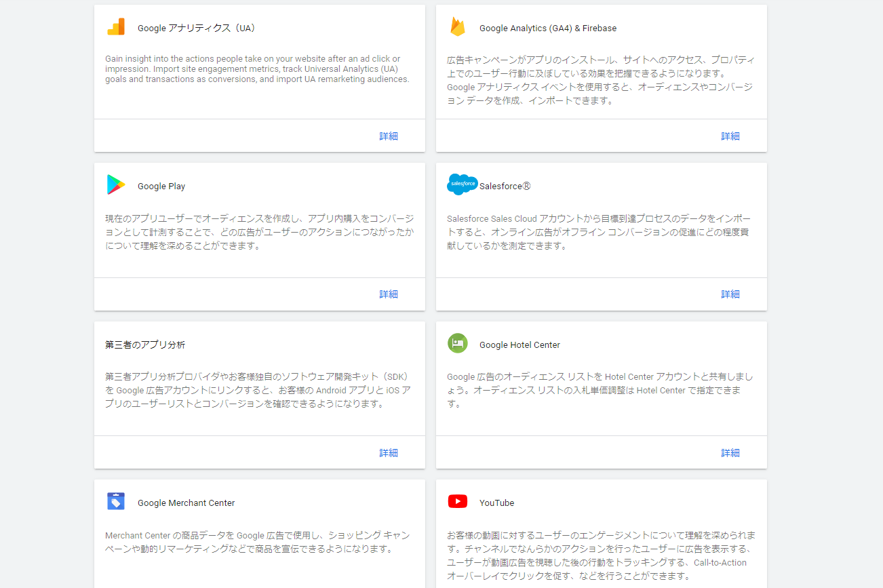
Task: Click the description starting "Gain insight into the actions"
Action: point(258,69)
